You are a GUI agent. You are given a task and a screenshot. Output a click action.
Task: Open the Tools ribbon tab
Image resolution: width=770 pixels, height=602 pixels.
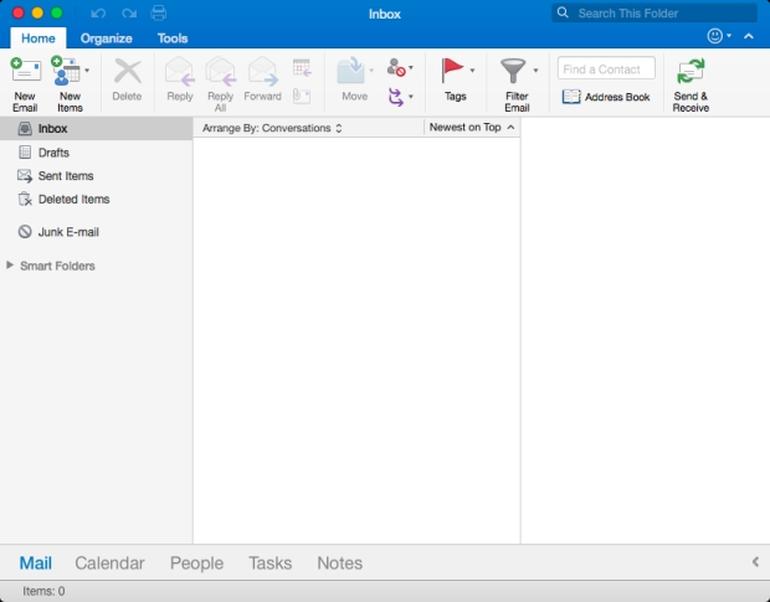pos(172,38)
